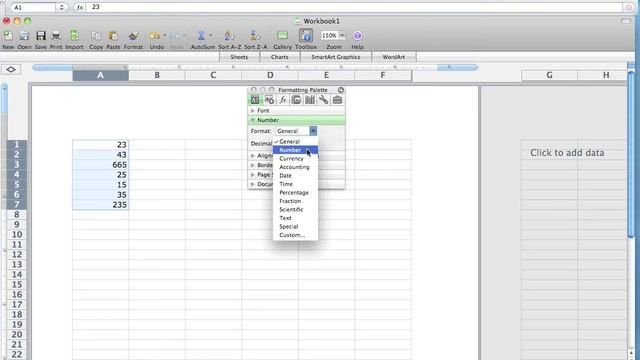Click the select-all diamond button
The height and width of the screenshot is (360, 640).
pyautogui.click(x=11, y=70)
